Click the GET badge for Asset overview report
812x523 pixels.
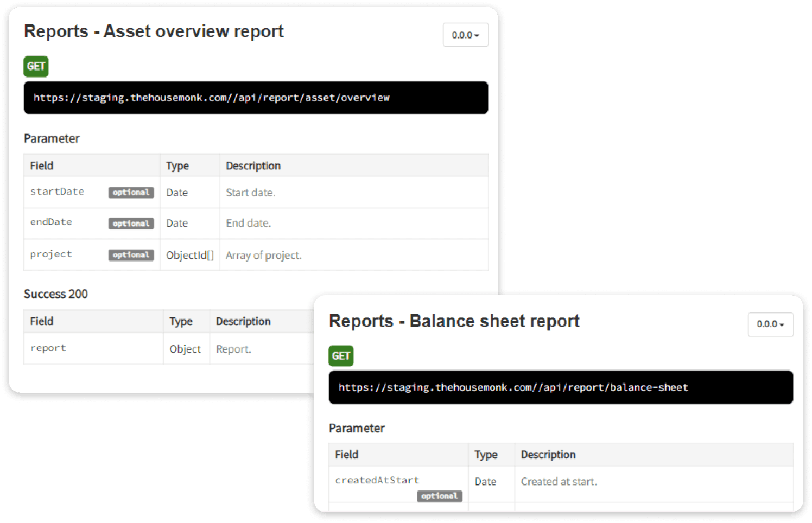point(36,67)
